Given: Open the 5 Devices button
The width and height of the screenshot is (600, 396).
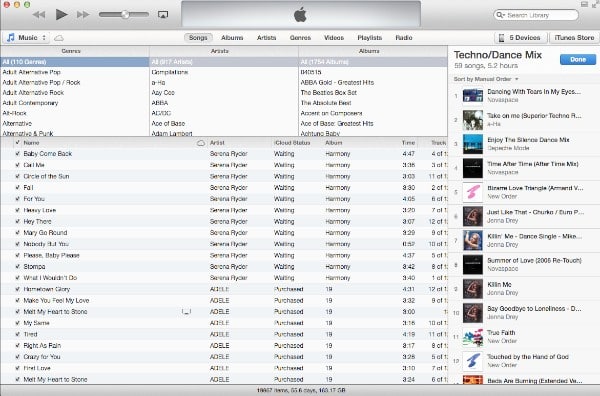Looking at the screenshot, I should (x=520, y=37).
